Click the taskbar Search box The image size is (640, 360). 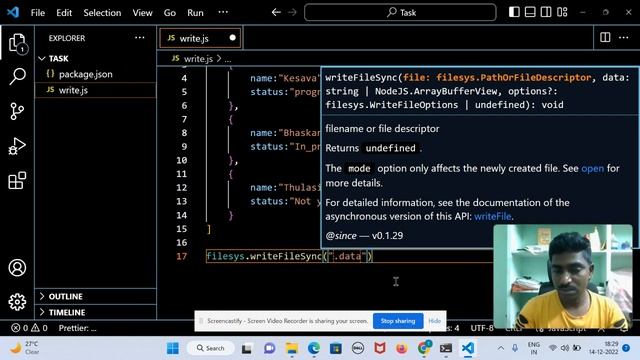(211, 348)
